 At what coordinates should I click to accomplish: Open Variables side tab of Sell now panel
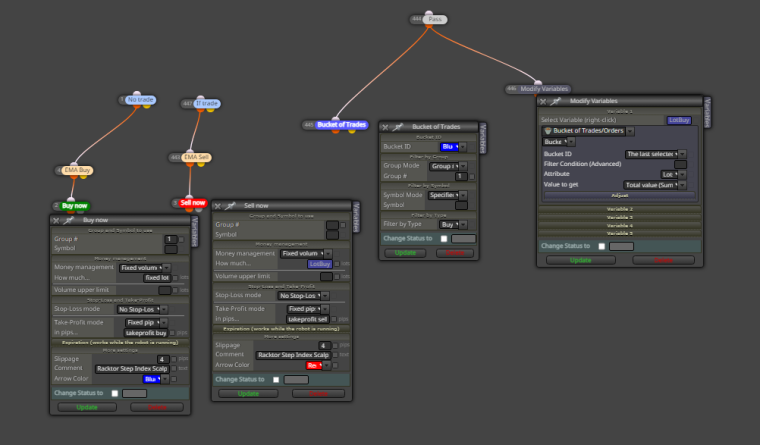coord(356,217)
